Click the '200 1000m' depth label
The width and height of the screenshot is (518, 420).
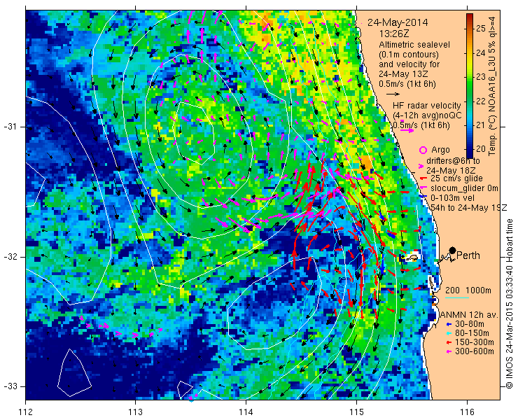pos(468,290)
